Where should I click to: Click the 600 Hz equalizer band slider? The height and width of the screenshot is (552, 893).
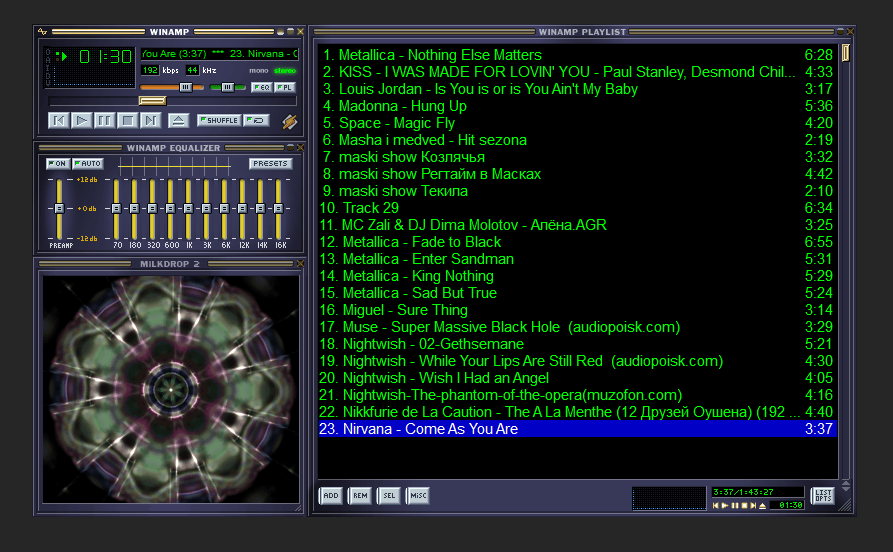coord(170,208)
